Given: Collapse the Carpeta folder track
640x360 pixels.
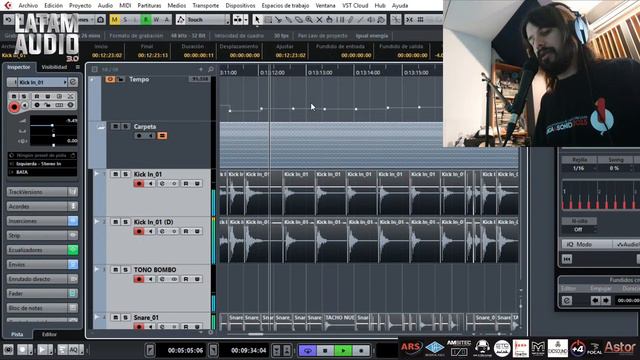Looking at the screenshot, I should [x=100, y=127].
